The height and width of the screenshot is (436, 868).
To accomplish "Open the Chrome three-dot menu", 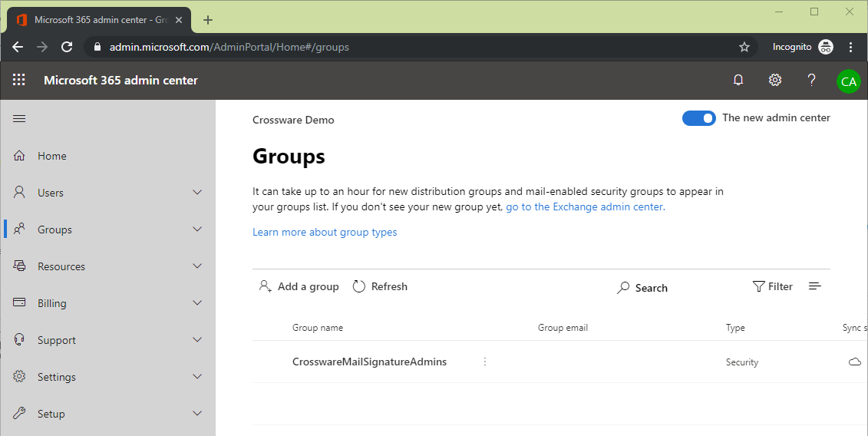I will (851, 47).
